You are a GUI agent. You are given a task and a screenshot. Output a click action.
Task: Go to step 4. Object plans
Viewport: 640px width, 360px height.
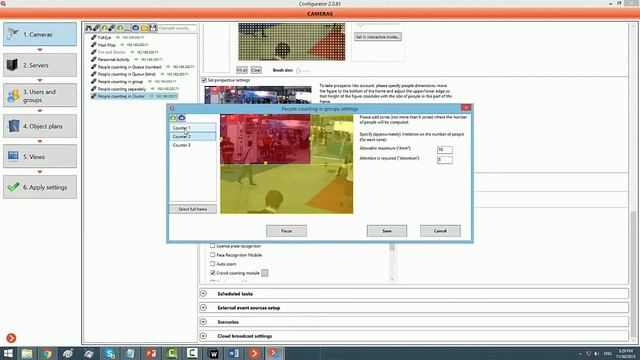click(40, 126)
